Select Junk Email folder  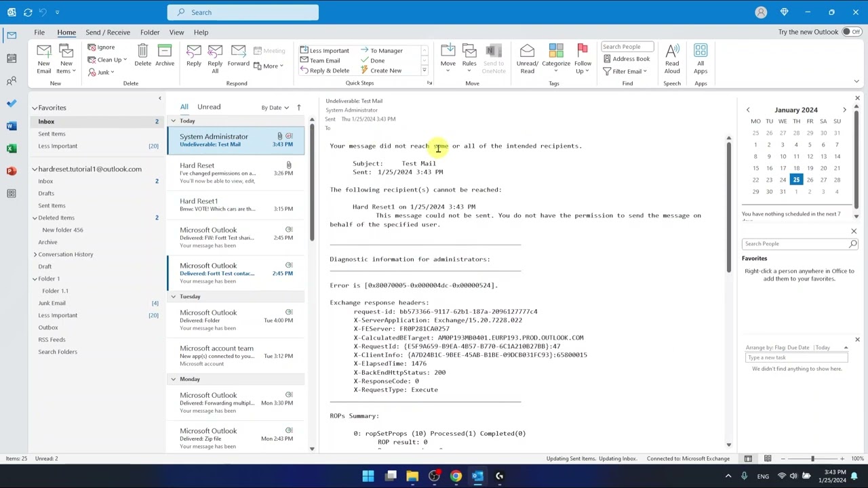click(x=52, y=303)
